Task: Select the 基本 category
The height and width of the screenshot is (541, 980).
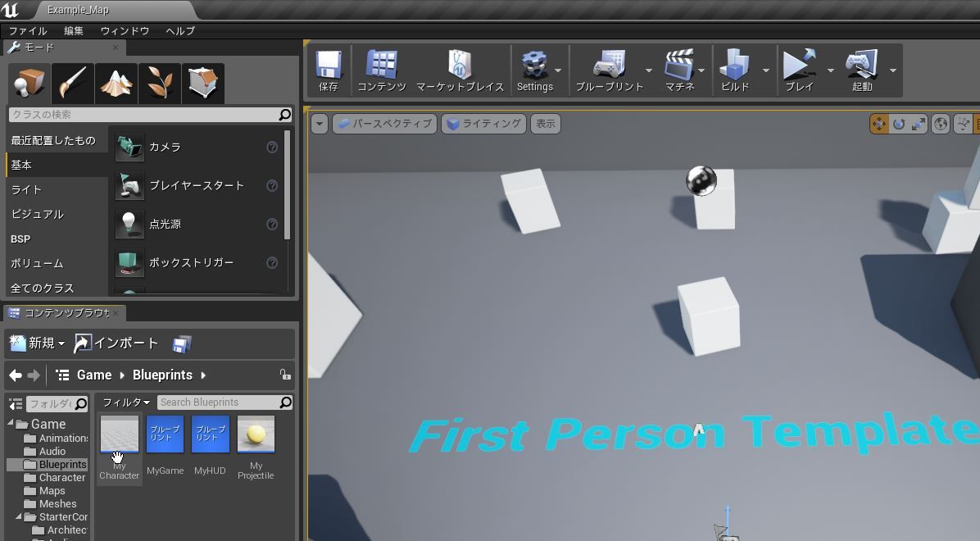Action: (57, 165)
